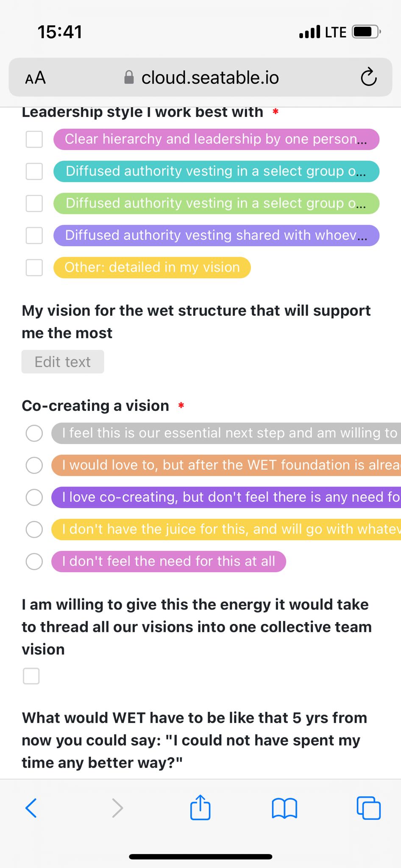Click the 'Edit text' button

tap(63, 362)
